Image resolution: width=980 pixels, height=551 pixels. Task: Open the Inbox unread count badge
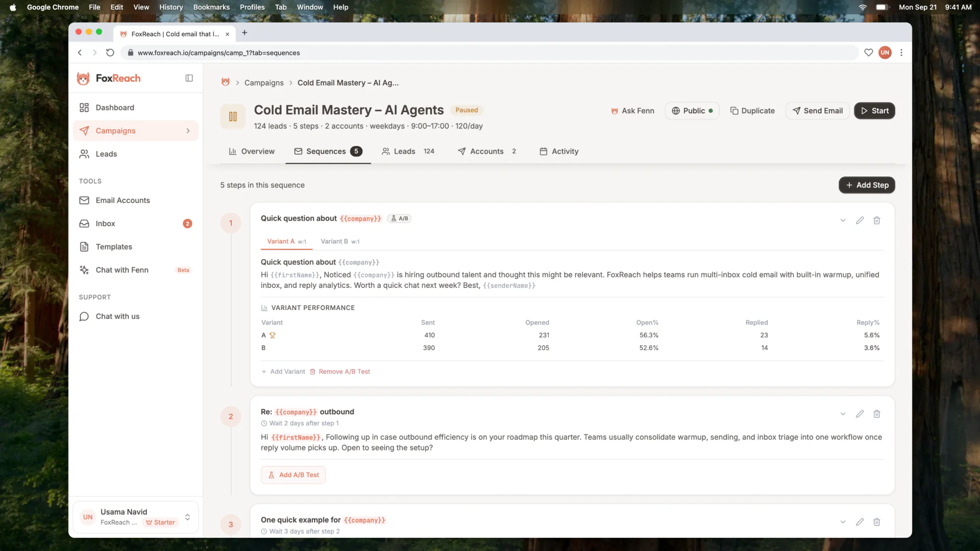coord(187,224)
